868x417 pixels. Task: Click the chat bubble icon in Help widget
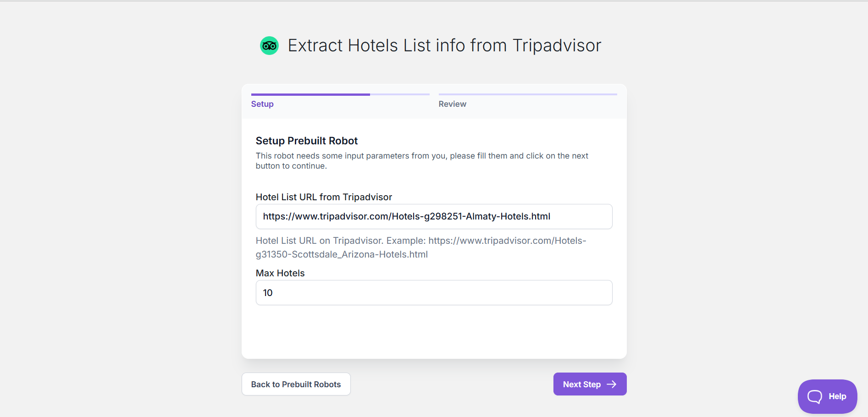(815, 397)
